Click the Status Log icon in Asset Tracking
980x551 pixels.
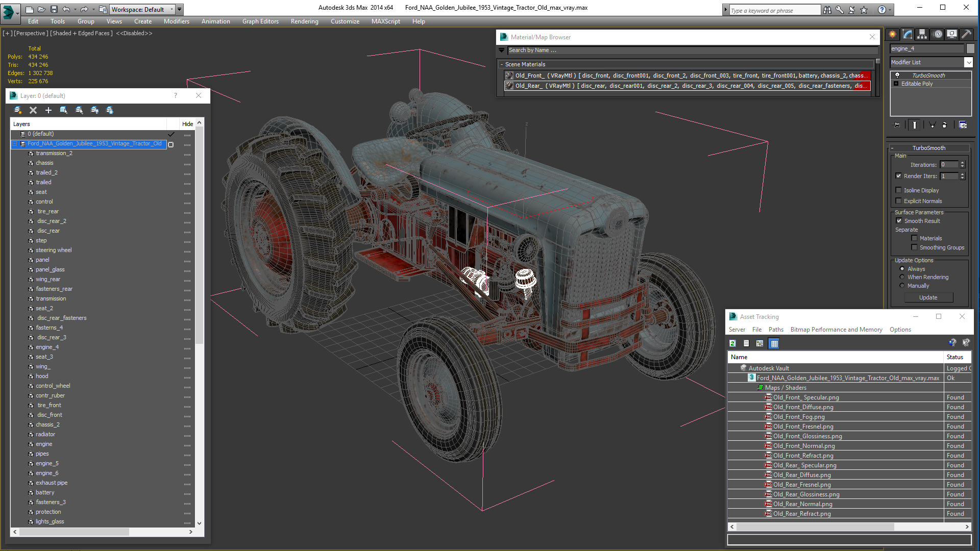click(746, 343)
